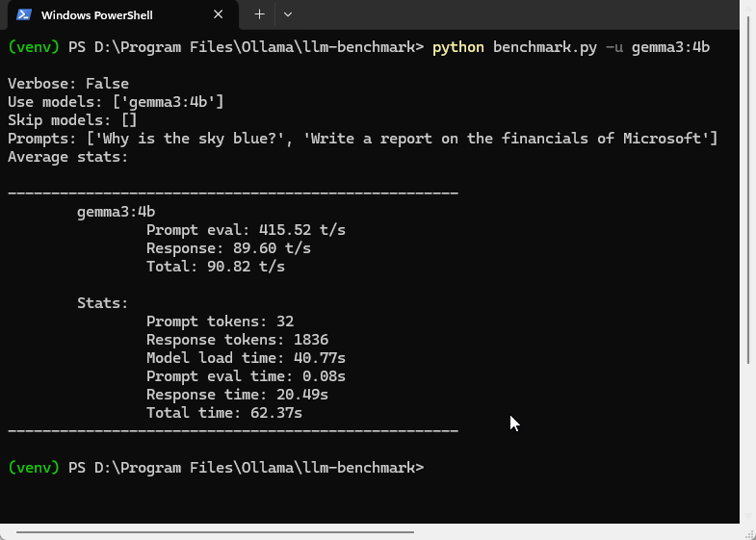This screenshot has width=756, height=540.
Task: Expand the new tab profile dropdown
Action: click(x=288, y=15)
